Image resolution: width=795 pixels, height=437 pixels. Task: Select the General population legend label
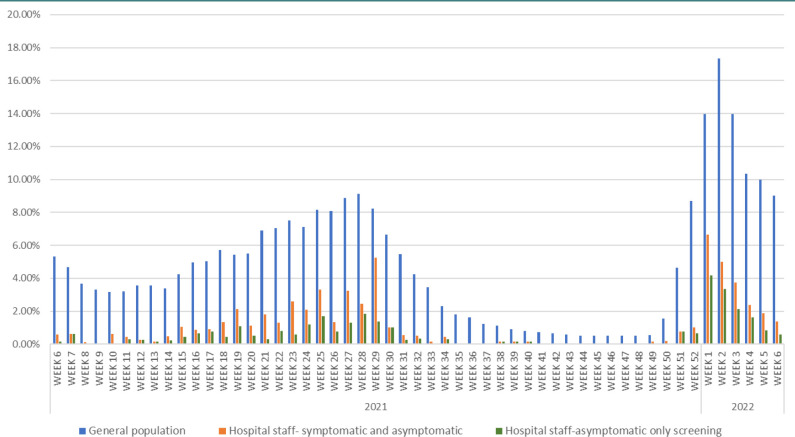[x=137, y=431]
